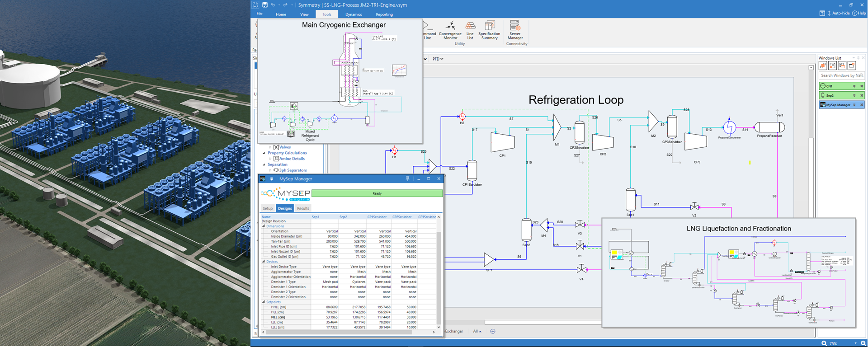Save the file with the floppy disk icon
This screenshot has width=868, height=347.
click(x=265, y=5)
